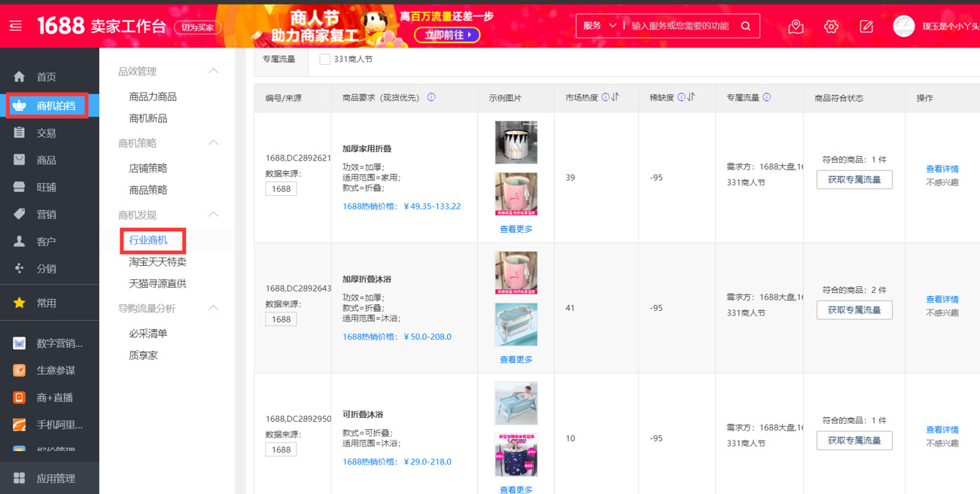This screenshot has width=980, height=494.
Task: Get exclusive traffic for 加厚家用折叠 row
Action: coord(854,179)
